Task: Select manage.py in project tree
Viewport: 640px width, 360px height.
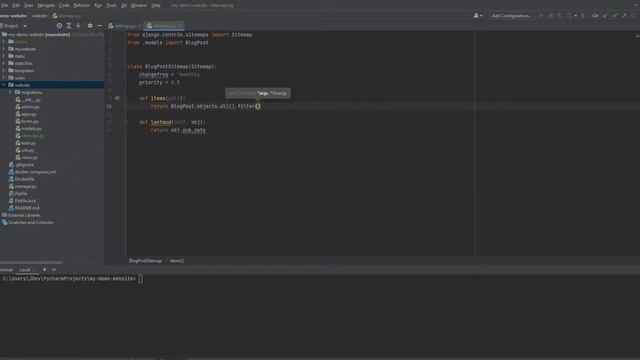Action: click(x=22, y=187)
